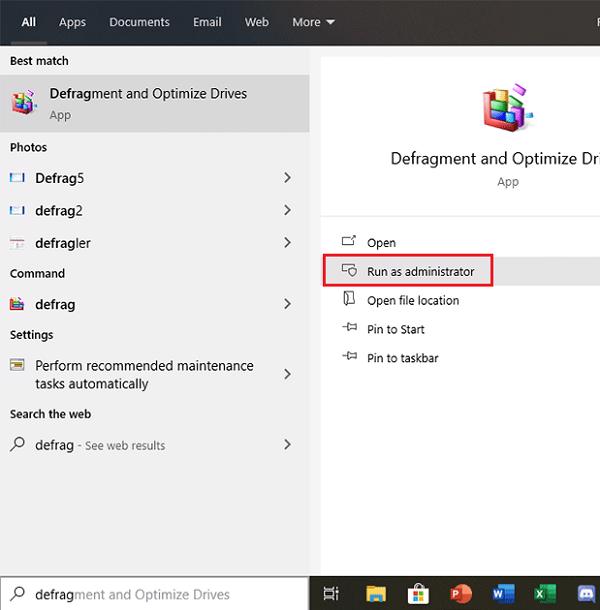Click the web search magnifier icon
The image size is (600, 610).
(x=18, y=444)
